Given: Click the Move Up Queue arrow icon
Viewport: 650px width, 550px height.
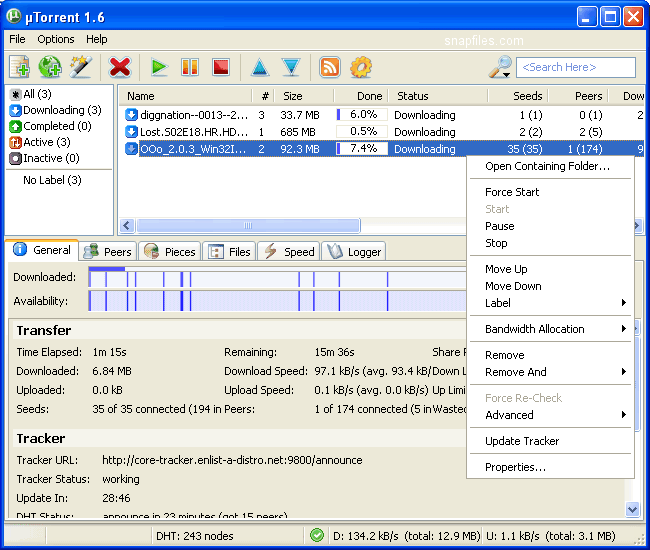Looking at the screenshot, I should [260, 67].
